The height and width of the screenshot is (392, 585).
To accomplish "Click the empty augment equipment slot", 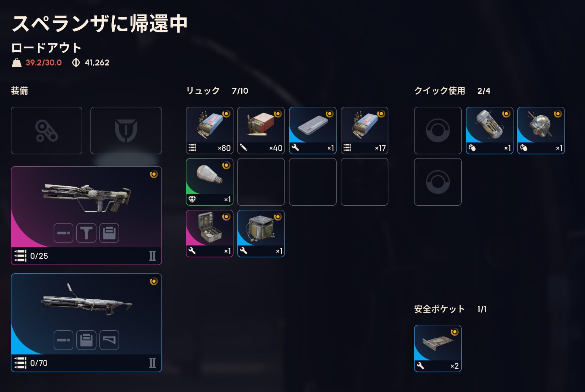I will point(47,131).
